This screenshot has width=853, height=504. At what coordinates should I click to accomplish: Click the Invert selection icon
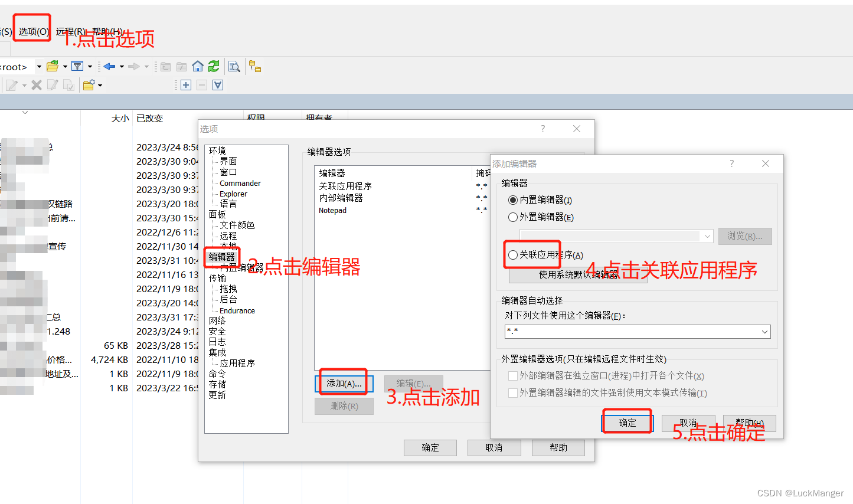click(218, 85)
